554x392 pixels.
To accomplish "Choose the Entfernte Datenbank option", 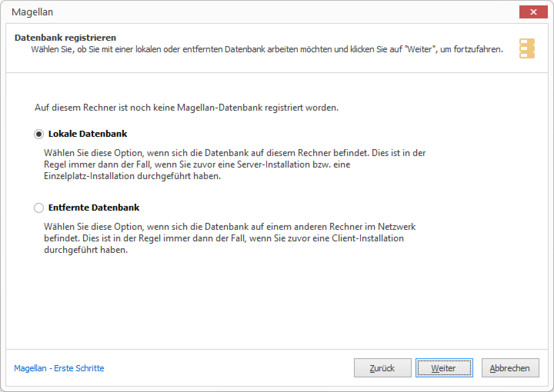I will click(39, 208).
